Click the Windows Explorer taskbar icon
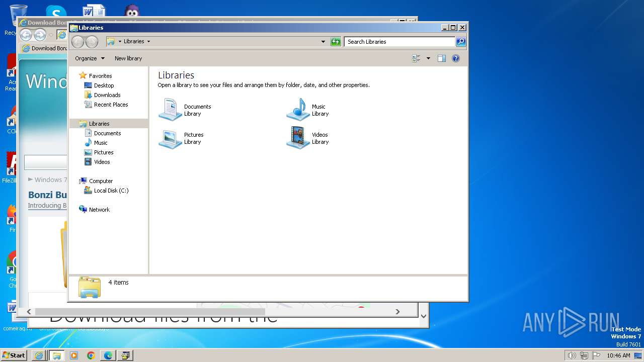644x362 pixels. (x=56, y=355)
